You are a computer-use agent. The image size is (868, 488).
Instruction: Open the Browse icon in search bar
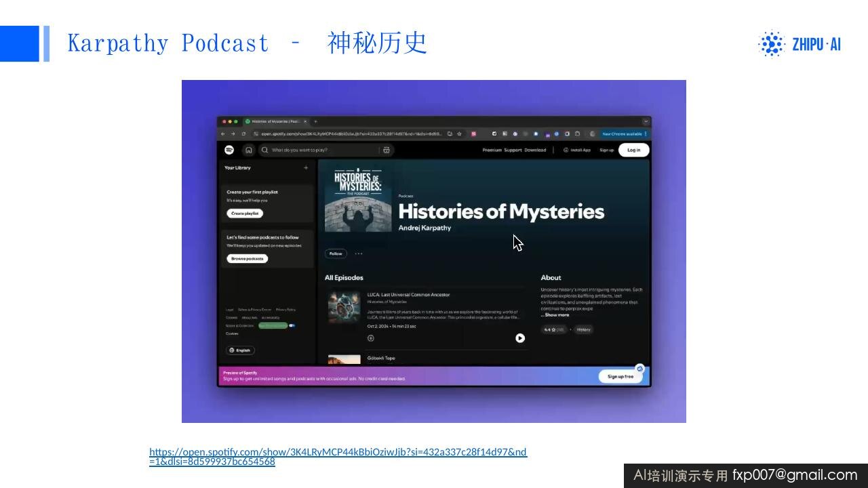[x=387, y=150]
